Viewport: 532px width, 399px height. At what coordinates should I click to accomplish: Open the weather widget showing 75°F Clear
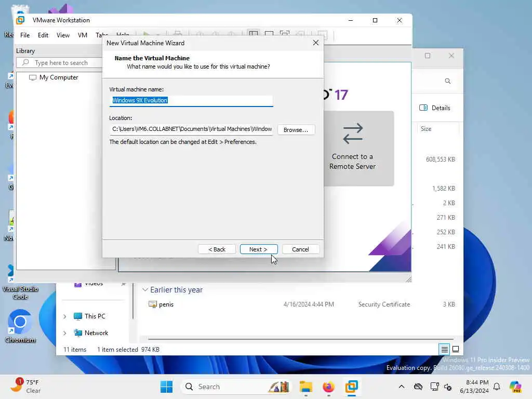pos(25,386)
